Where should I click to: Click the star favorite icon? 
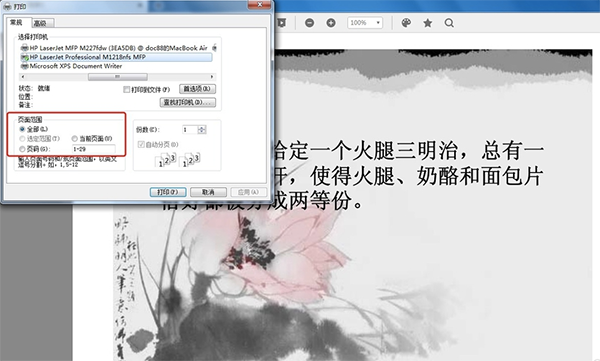tap(427, 23)
